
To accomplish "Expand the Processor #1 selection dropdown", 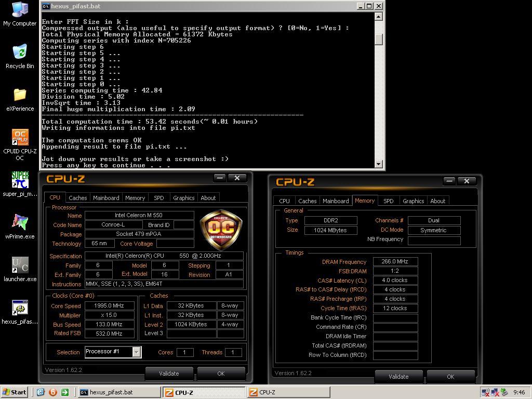I will [137, 352].
